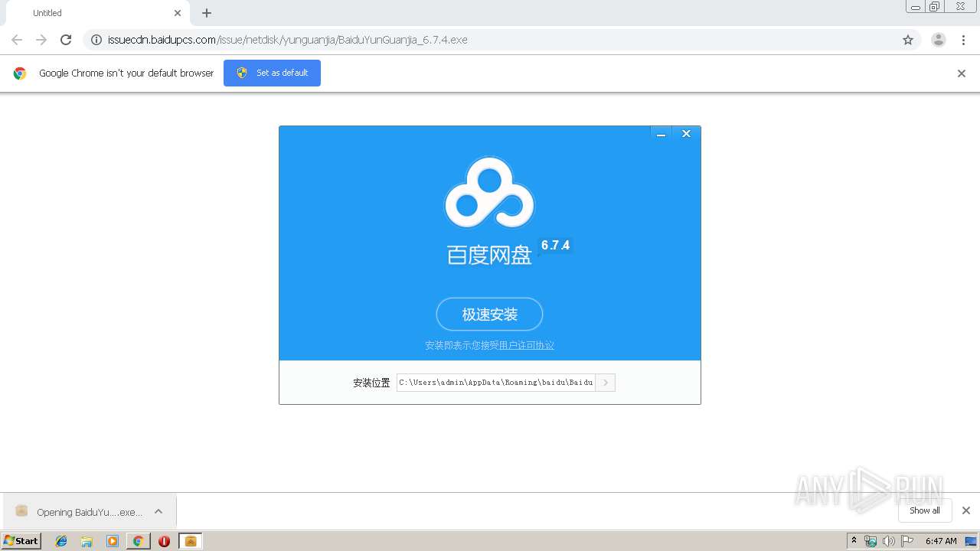Close the Baidu installer window
980x551 pixels.
(686, 134)
